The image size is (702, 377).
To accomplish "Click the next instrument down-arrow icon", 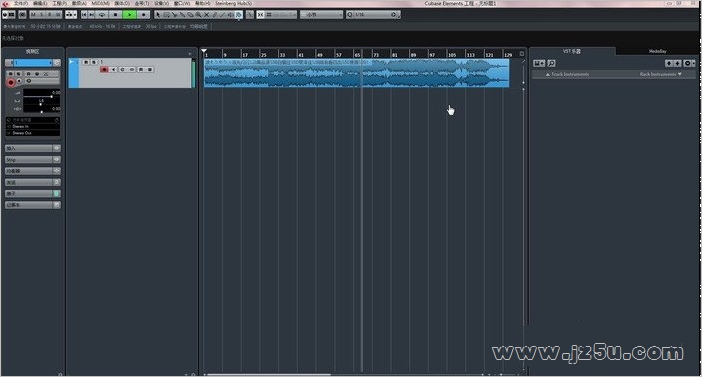I will tap(677, 63).
